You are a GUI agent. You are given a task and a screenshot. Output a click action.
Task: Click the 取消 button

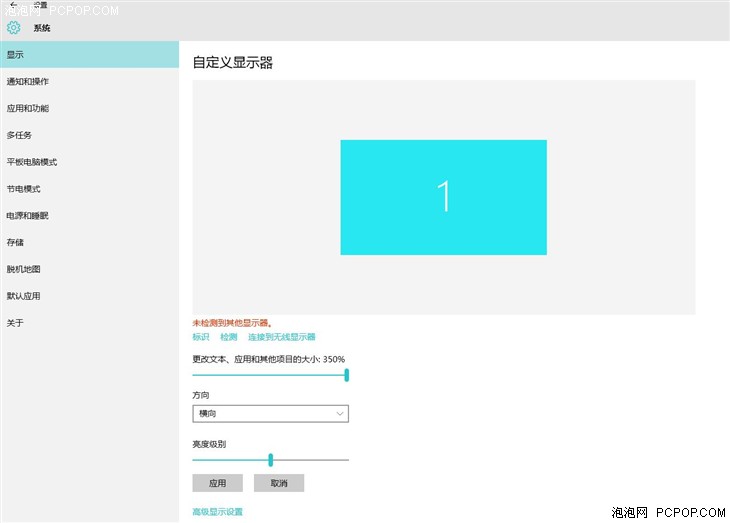click(x=279, y=483)
